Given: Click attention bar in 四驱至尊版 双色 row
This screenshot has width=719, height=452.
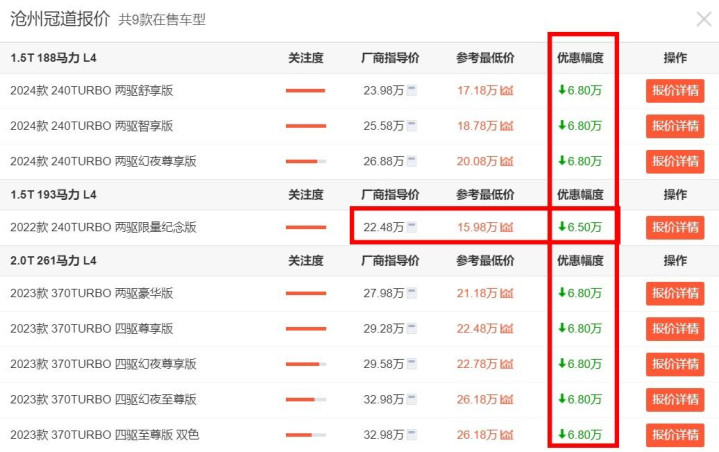Looking at the screenshot, I should coord(306,435).
